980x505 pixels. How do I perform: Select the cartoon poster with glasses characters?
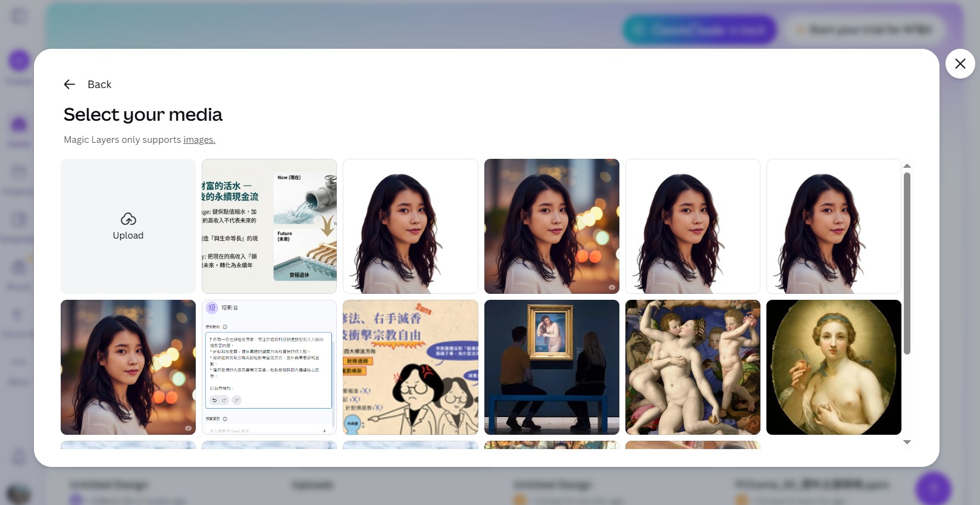(411, 367)
